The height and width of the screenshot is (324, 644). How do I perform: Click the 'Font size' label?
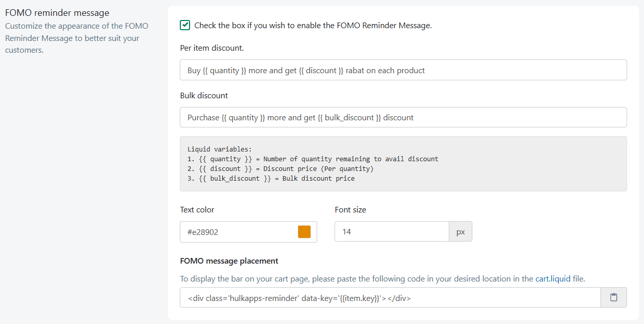[350, 210]
